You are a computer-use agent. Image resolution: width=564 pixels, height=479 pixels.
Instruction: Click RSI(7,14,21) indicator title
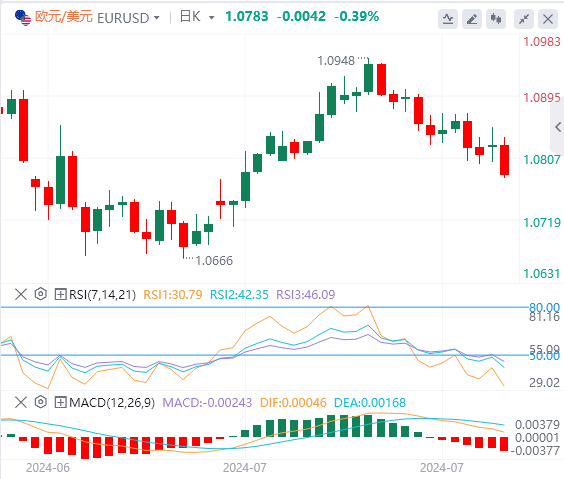[x=103, y=295]
